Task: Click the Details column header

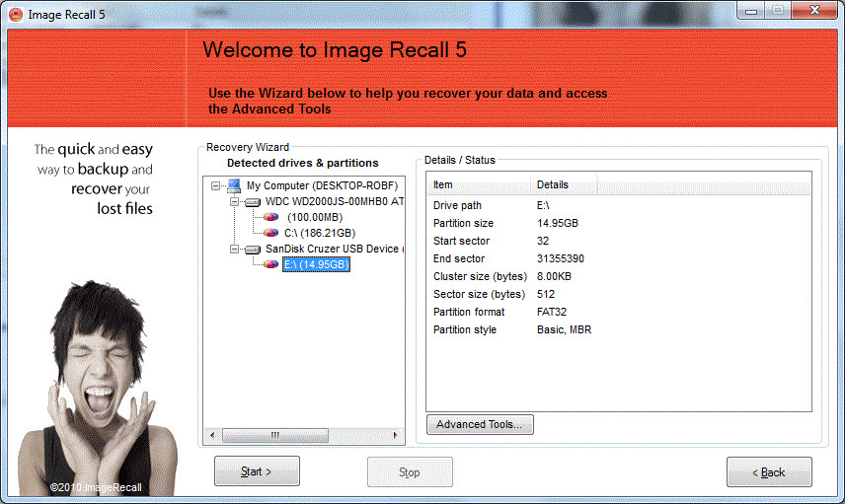Action: (564, 184)
